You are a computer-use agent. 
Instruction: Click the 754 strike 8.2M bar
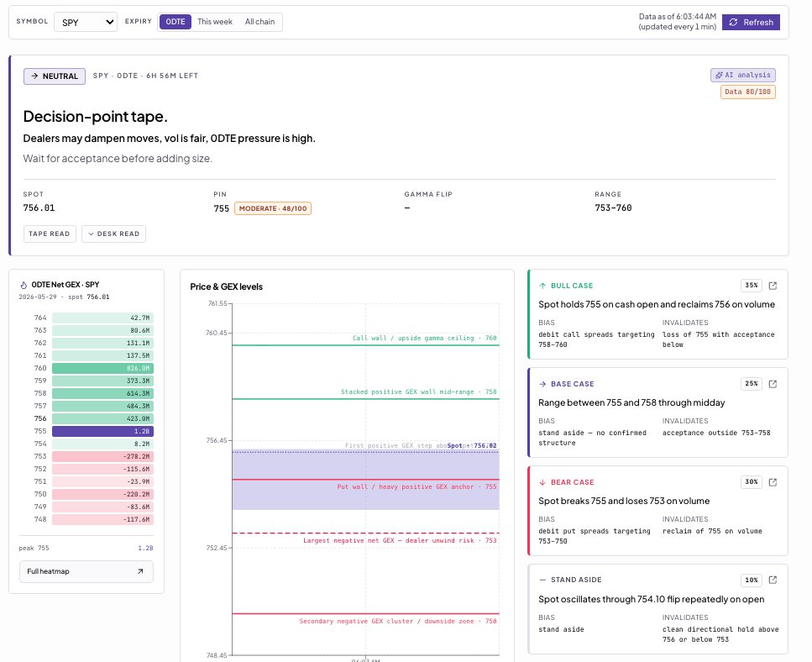(102, 444)
